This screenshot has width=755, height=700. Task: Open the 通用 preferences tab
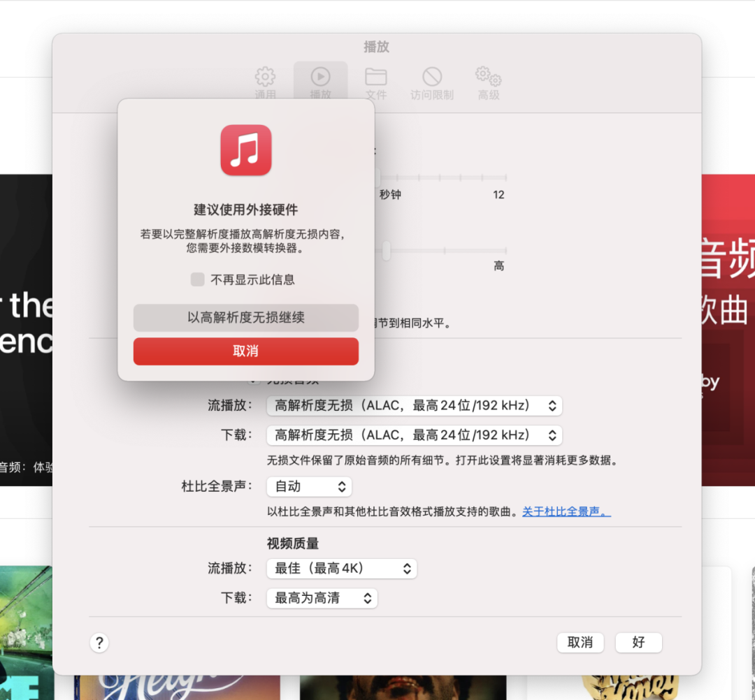point(266,82)
